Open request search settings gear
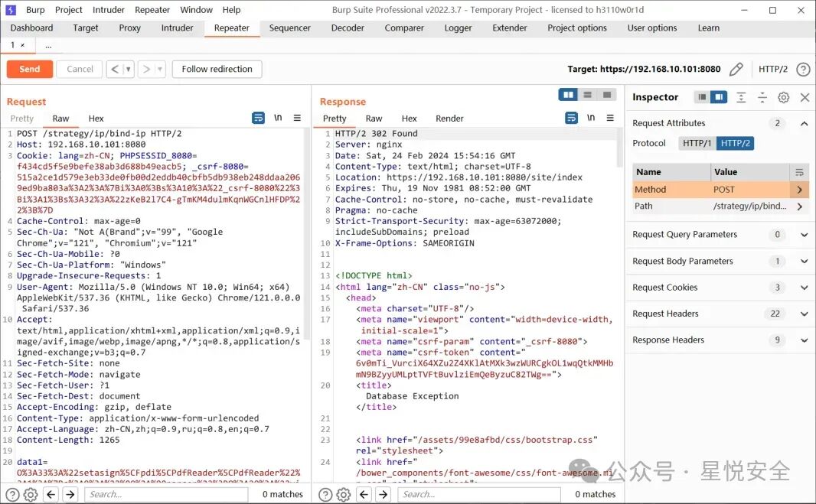The width and height of the screenshot is (816, 504). (x=31, y=495)
